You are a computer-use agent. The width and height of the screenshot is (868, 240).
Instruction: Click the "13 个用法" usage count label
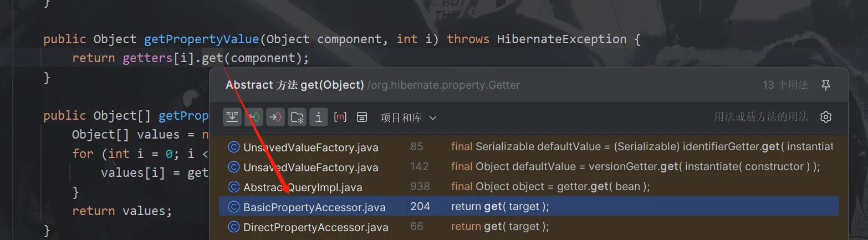pyautogui.click(x=785, y=85)
